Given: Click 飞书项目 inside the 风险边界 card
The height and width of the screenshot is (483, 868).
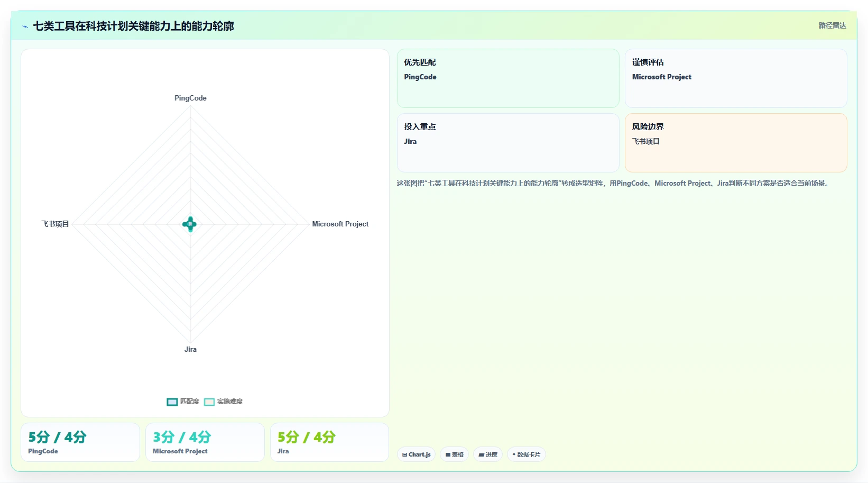Looking at the screenshot, I should click(645, 141).
